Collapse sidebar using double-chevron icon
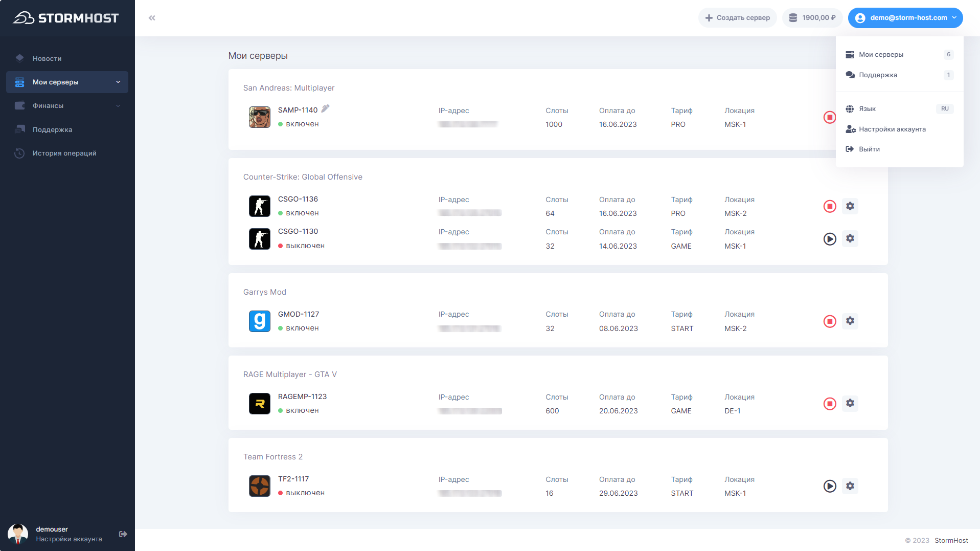980x551 pixels. 152,18
